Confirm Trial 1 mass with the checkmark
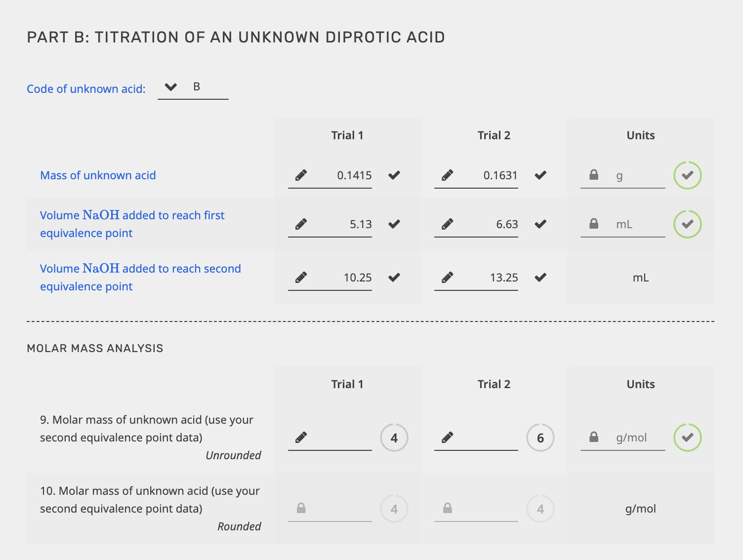Image resolution: width=743 pixels, height=560 pixels. [x=394, y=175]
